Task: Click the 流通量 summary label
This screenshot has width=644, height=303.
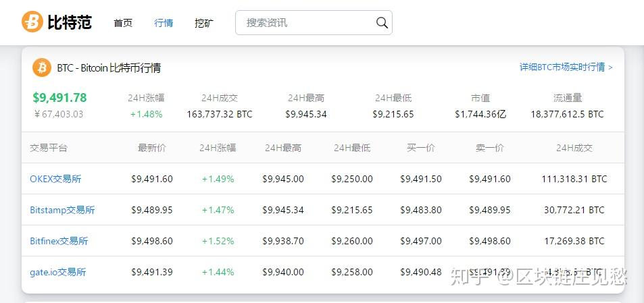Action: tap(568, 99)
